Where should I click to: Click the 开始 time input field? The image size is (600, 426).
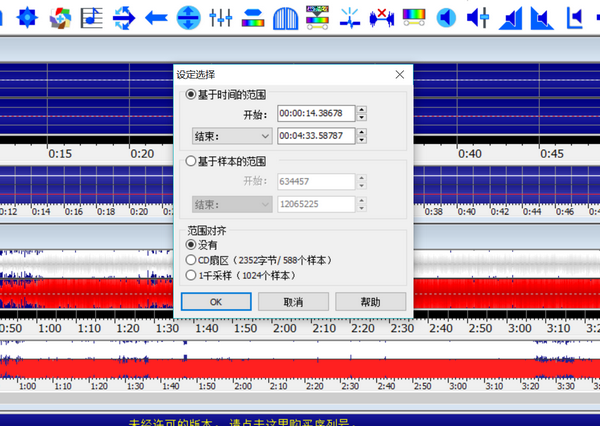pyautogui.click(x=315, y=113)
